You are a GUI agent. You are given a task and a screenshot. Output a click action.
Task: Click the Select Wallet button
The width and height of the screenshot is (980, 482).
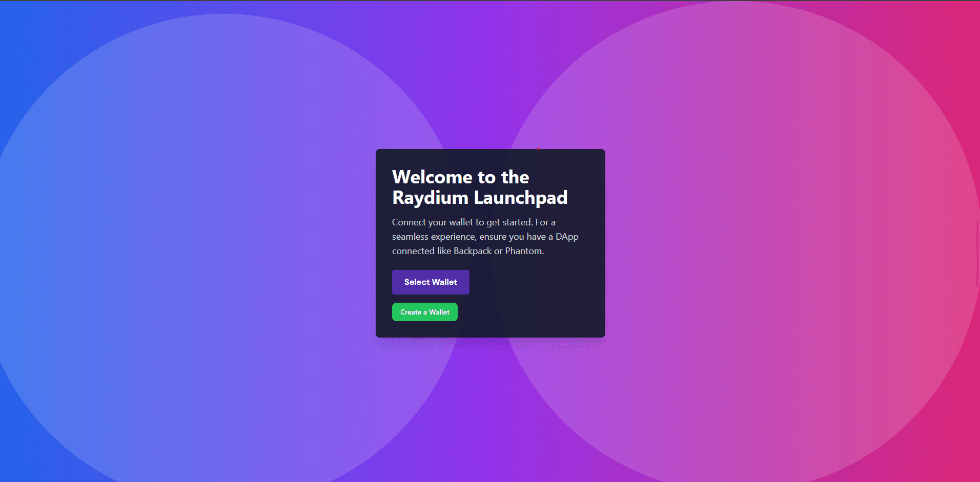[x=431, y=282]
